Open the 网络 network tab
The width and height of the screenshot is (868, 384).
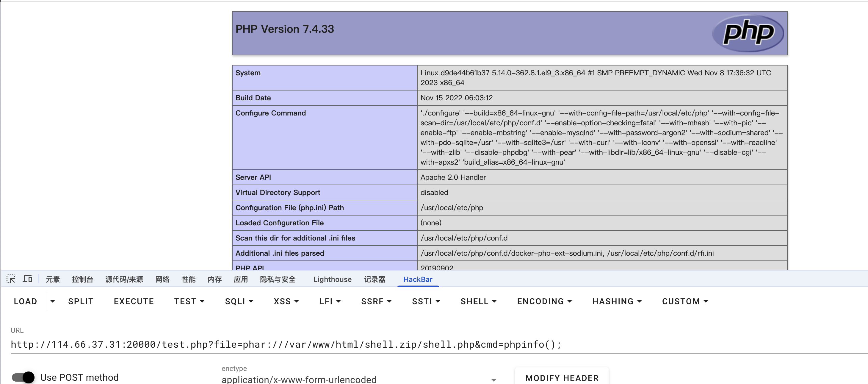point(162,279)
